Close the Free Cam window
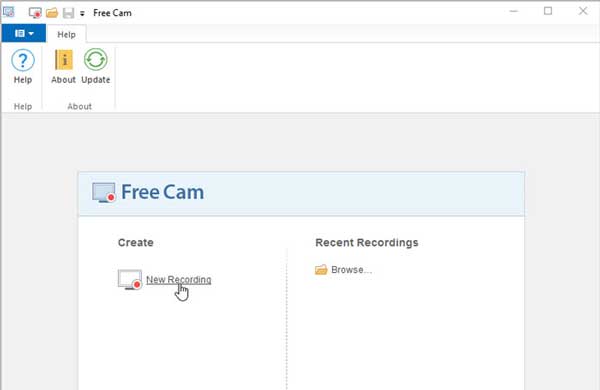 583,11
